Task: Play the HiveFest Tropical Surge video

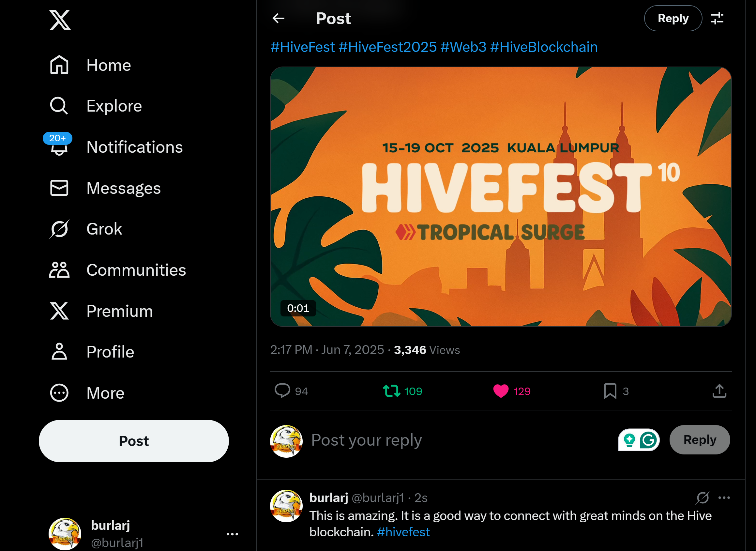Action: coord(501,196)
